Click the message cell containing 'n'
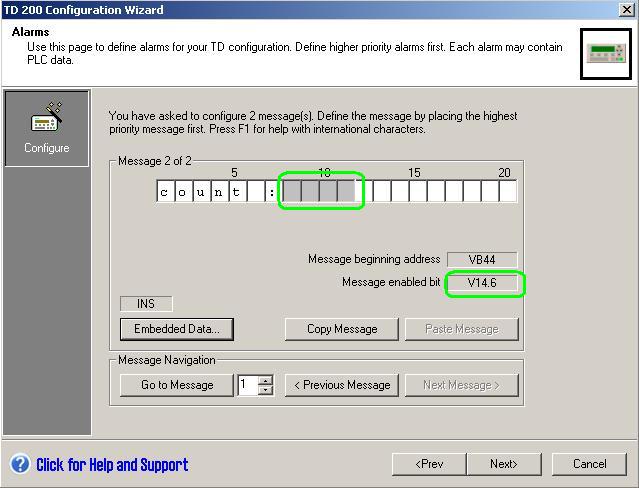This screenshot has height=488, width=639. [218, 192]
